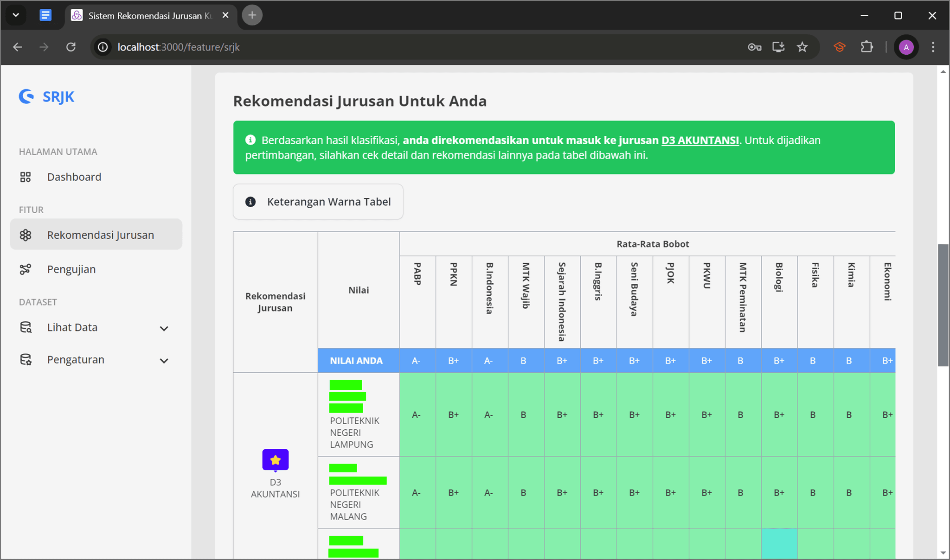The width and height of the screenshot is (950, 560).
Task: Click the Sejarah Indonesia column header
Action: (562, 302)
